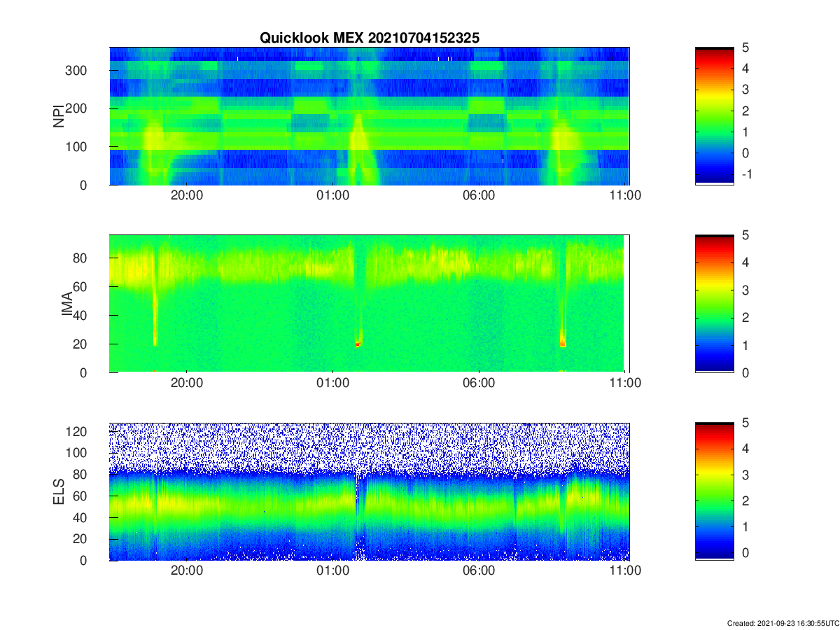Click the 20:00 tick under the IMA panel

tap(187, 383)
